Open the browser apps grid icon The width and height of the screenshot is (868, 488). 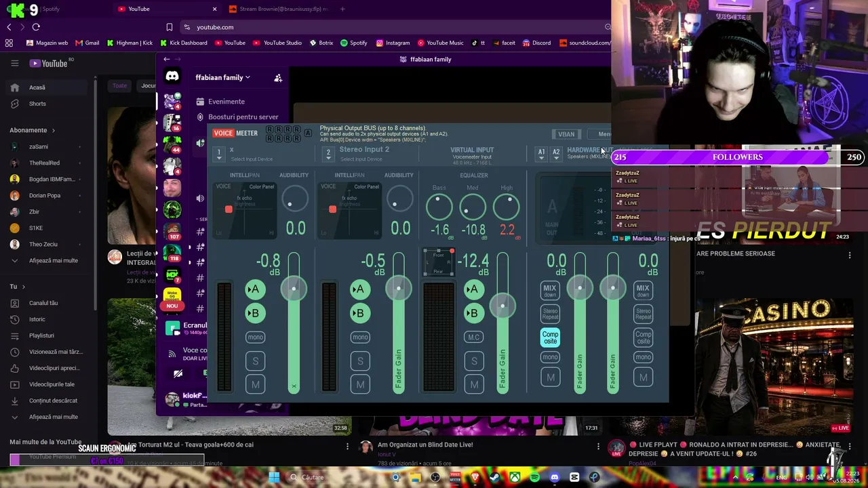[x=9, y=43]
